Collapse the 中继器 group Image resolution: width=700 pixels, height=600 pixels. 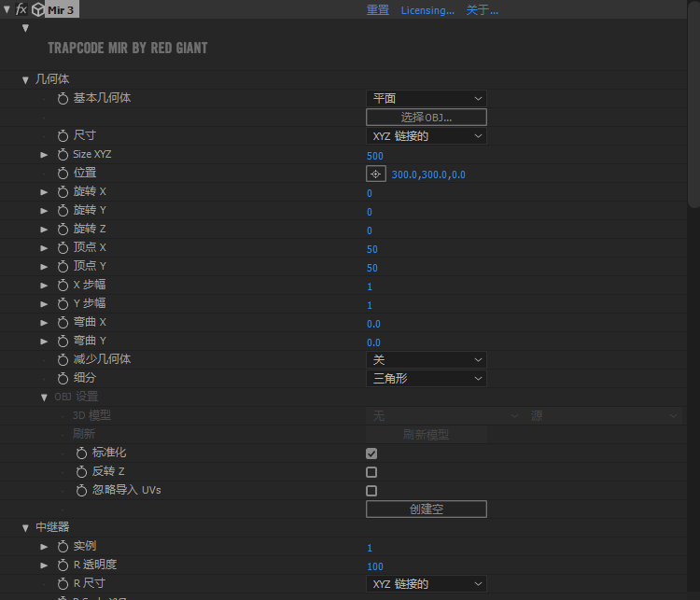point(25,528)
